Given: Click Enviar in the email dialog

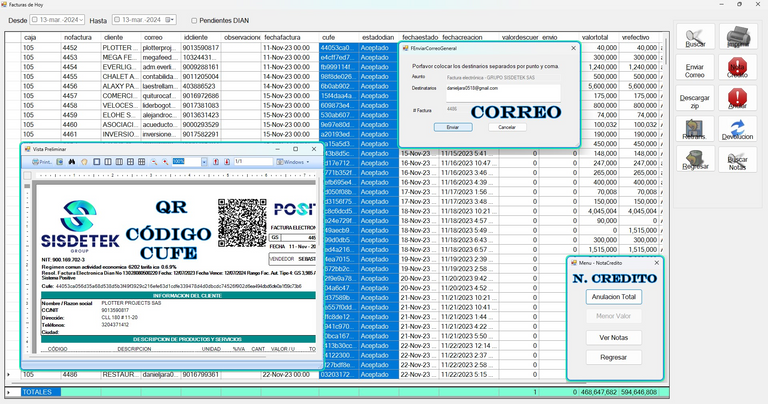Looking at the screenshot, I should pyautogui.click(x=453, y=127).
